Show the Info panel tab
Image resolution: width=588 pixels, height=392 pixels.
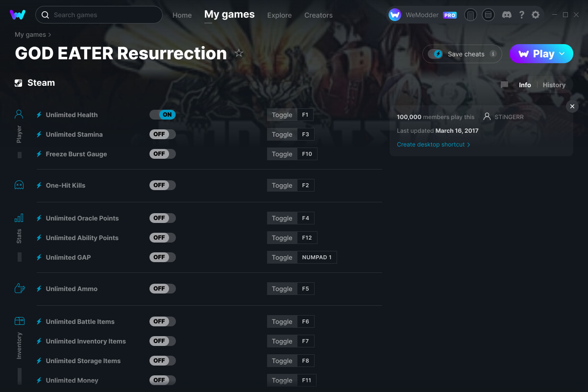[525, 85]
